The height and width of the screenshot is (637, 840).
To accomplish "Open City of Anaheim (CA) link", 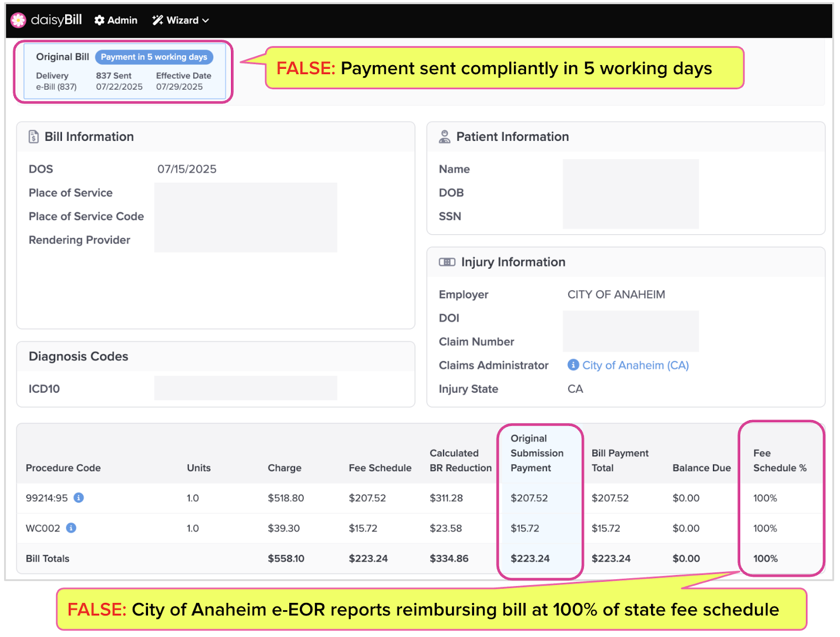I will coord(635,366).
